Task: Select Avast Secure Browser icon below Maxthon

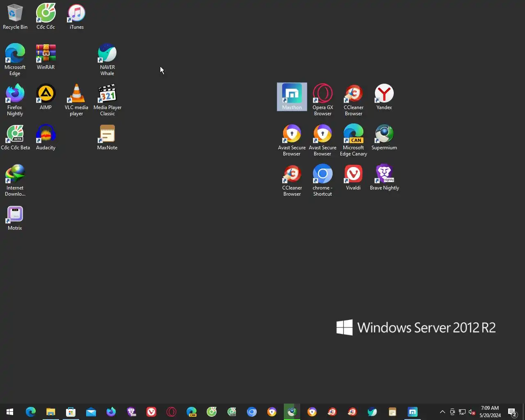Action: point(292,140)
